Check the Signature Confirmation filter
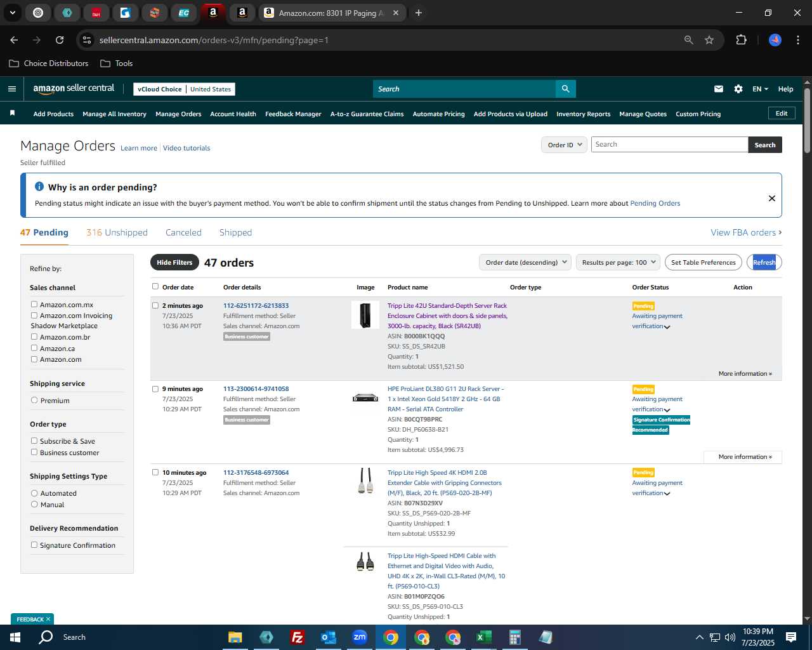The width and height of the screenshot is (812, 650). [34, 545]
